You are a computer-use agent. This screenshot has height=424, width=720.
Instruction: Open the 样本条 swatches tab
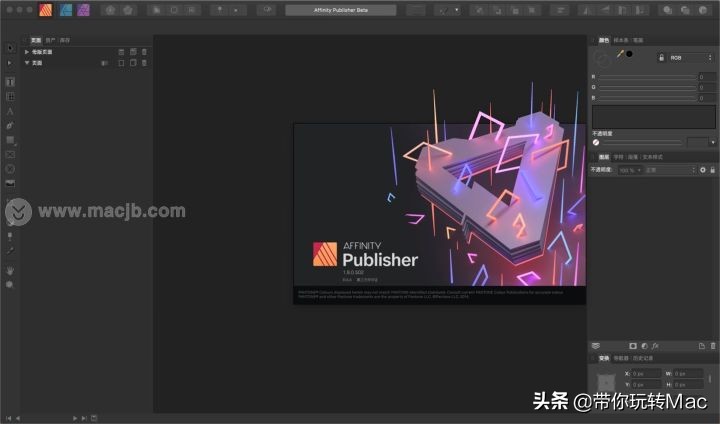point(621,40)
